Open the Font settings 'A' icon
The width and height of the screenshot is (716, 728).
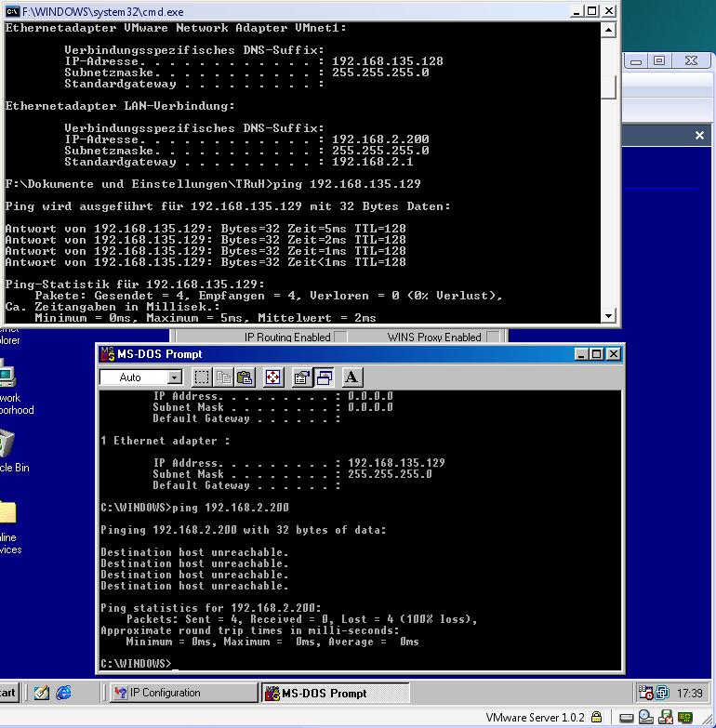(x=351, y=377)
